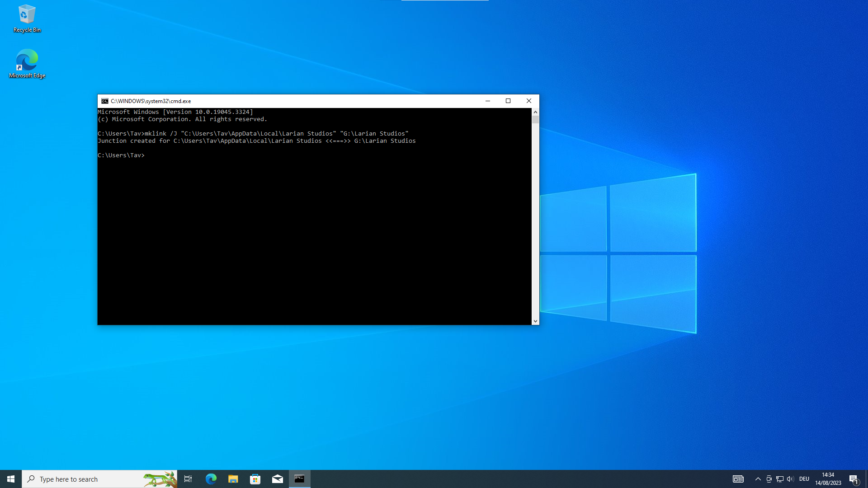The height and width of the screenshot is (488, 868).
Task: Open the Action Center notifications
Action: point(854,479)
